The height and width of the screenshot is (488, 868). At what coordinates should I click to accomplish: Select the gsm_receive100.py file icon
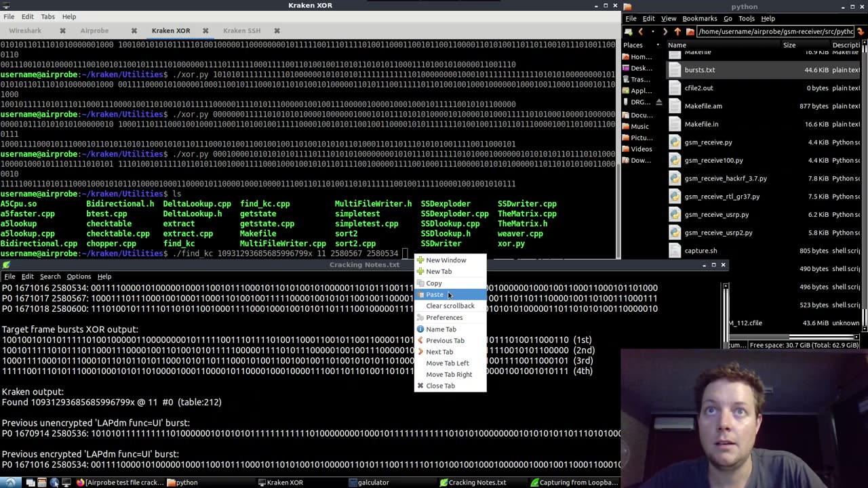674,160
